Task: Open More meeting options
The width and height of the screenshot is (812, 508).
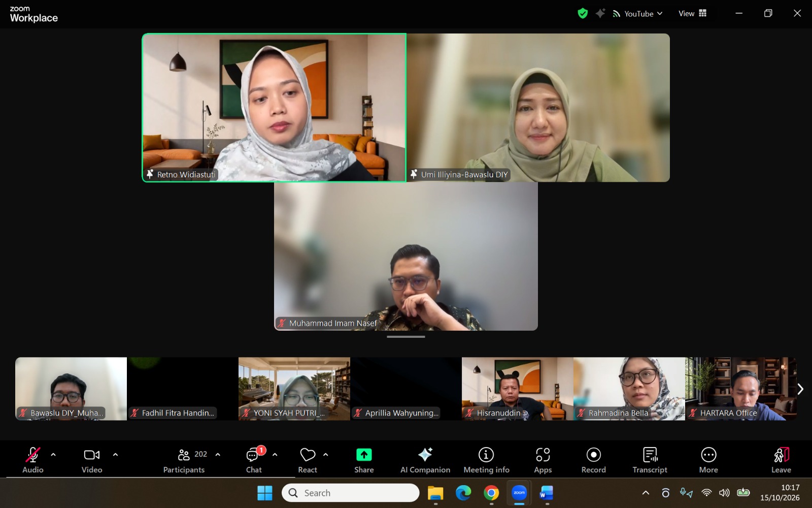Action: click(x=708, y=460)
